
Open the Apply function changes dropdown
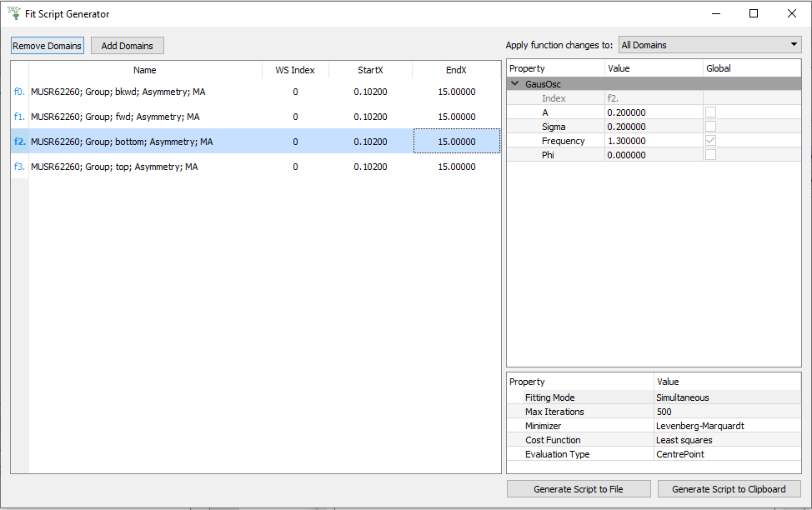coord(709,45)
